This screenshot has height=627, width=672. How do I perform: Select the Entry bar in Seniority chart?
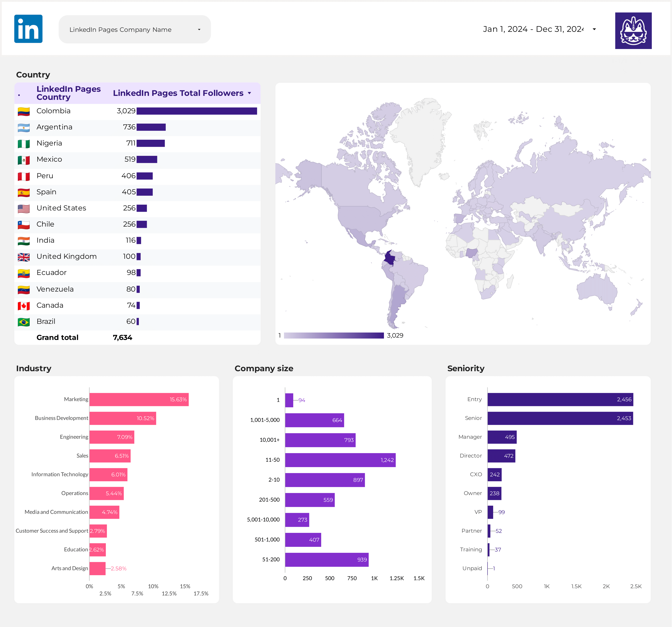(x=560, y=399)
